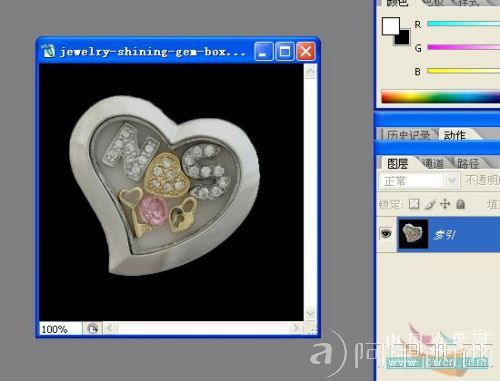The width and height of the screenshot is (500, 381).
Task: Click the vertical scrollbar up arrow
Action: click(x=310, y=71)
